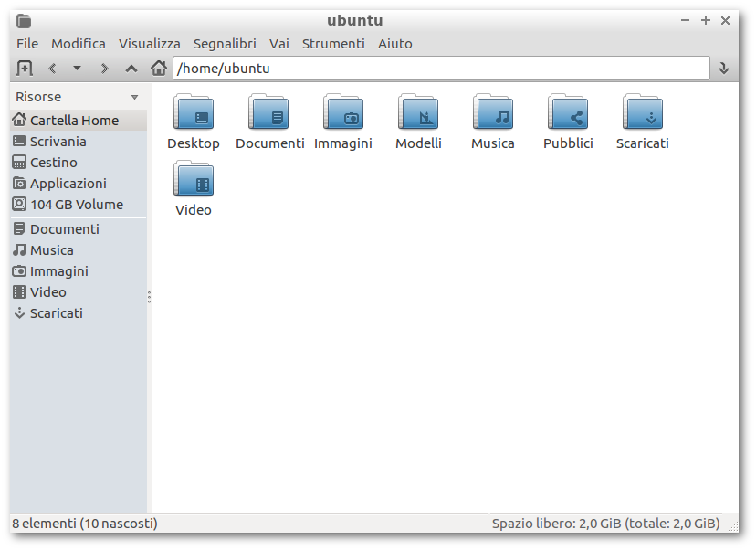The width and height of the screenshot is (756, 550).
Task: Maximize the ubuntu window
Action: (706, 20)
